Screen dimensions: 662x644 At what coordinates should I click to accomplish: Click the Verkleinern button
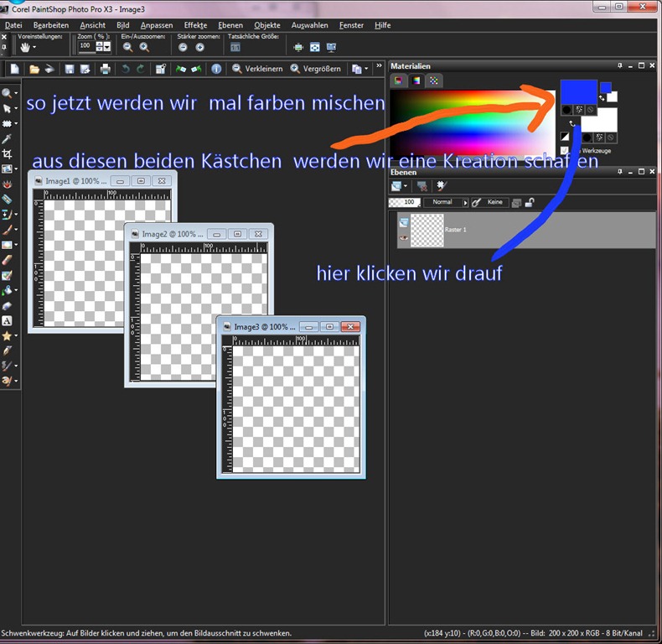(257, 69)
